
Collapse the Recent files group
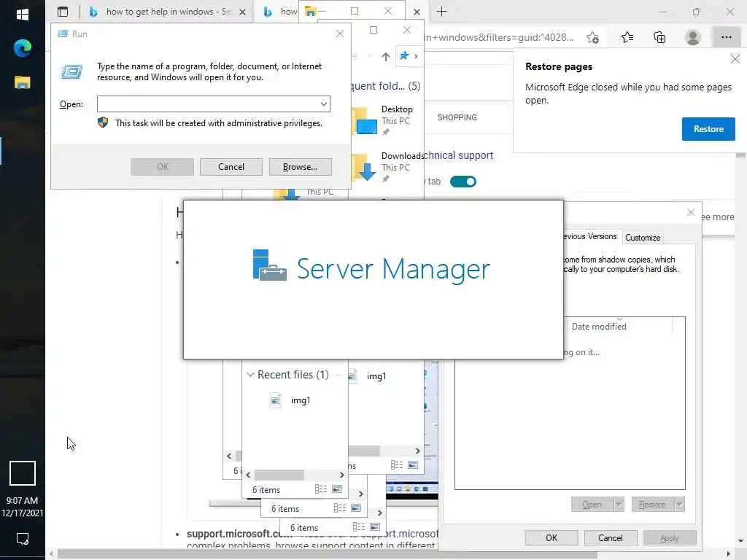coord(250,375)
